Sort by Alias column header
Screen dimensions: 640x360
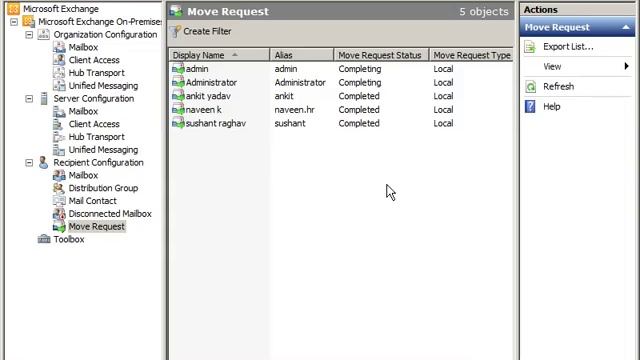(x=302, y=55)
